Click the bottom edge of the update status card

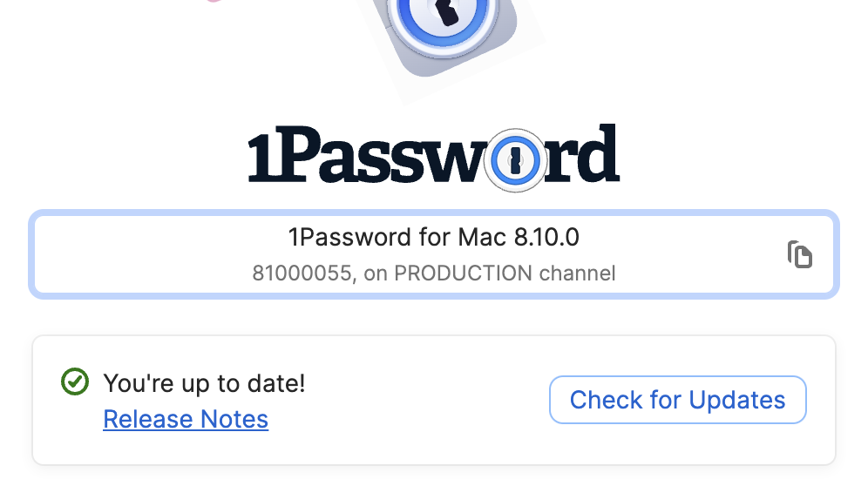point(434,463)
